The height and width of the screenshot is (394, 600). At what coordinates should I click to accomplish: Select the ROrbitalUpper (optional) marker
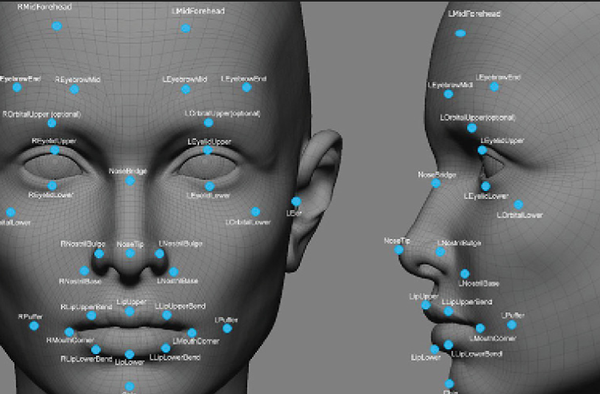tap(52, 123)
